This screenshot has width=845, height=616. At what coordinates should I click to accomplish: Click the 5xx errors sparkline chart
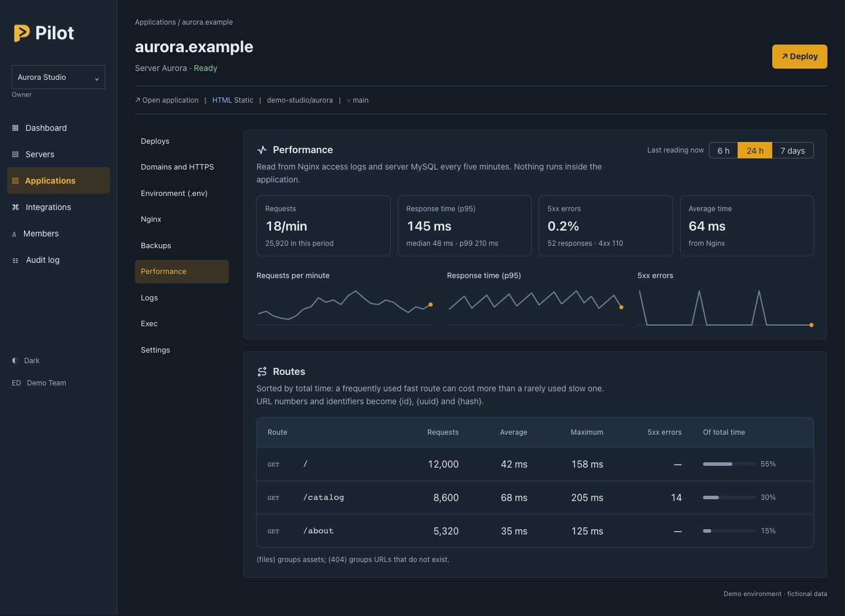click(725, 307)
